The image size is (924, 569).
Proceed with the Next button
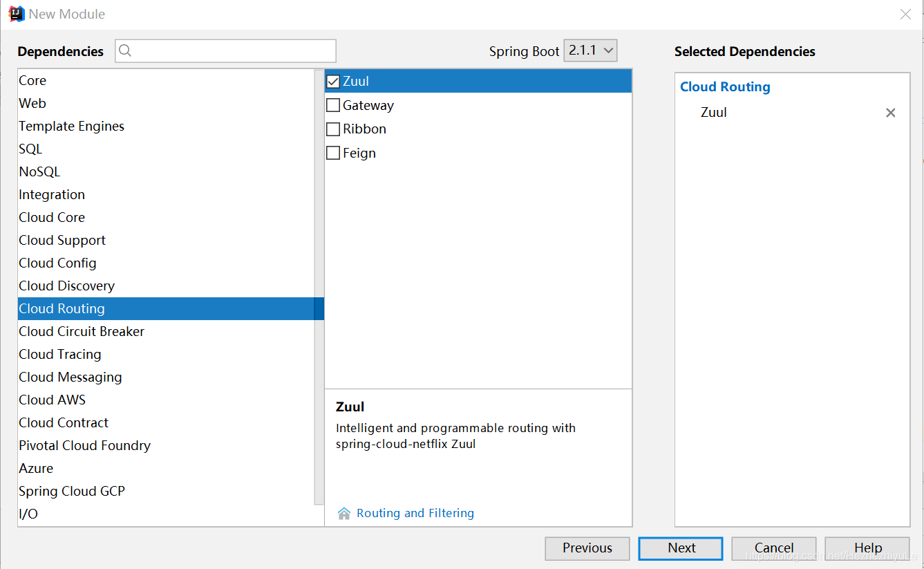(681, 548)
